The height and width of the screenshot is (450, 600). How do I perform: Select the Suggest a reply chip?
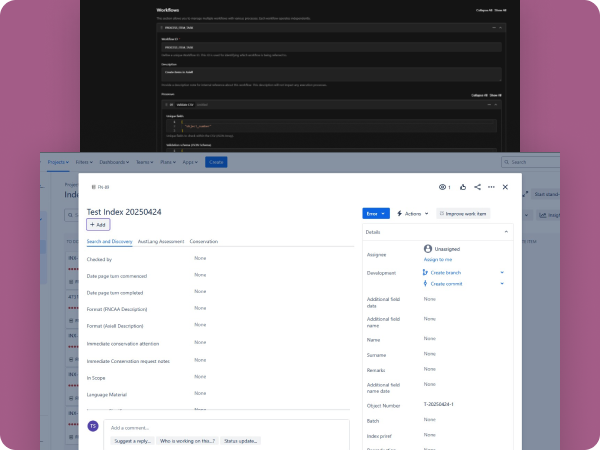[133, 440]
